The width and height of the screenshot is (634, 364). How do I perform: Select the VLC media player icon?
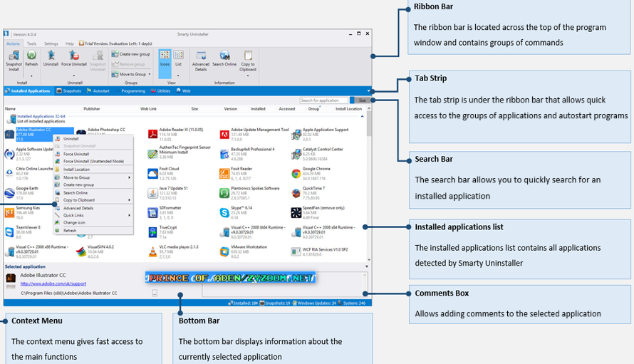[152, 251]
